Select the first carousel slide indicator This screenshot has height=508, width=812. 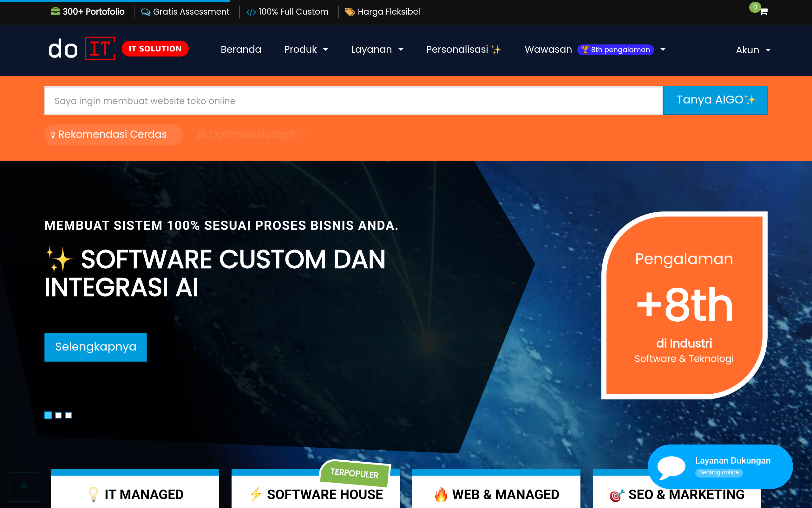tap(48, 415)
